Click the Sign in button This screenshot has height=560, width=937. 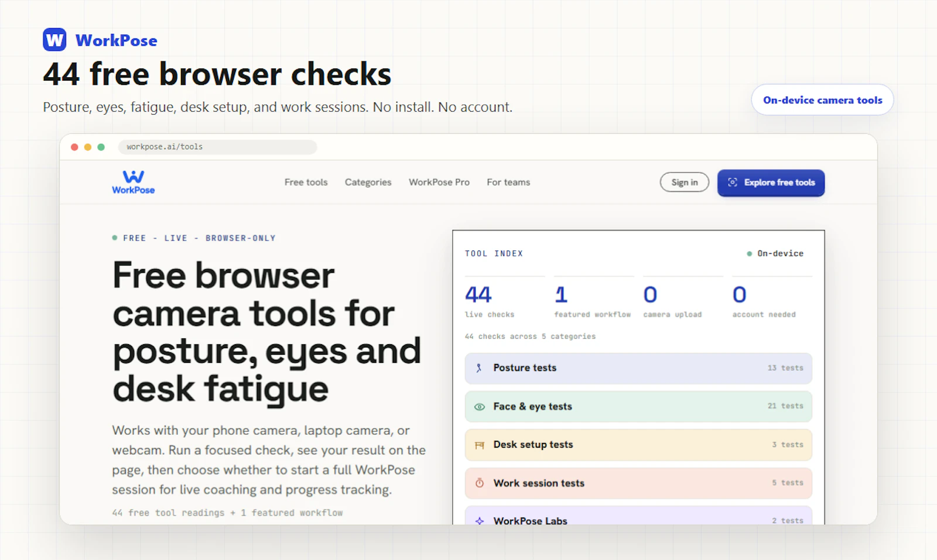(685, 182)
